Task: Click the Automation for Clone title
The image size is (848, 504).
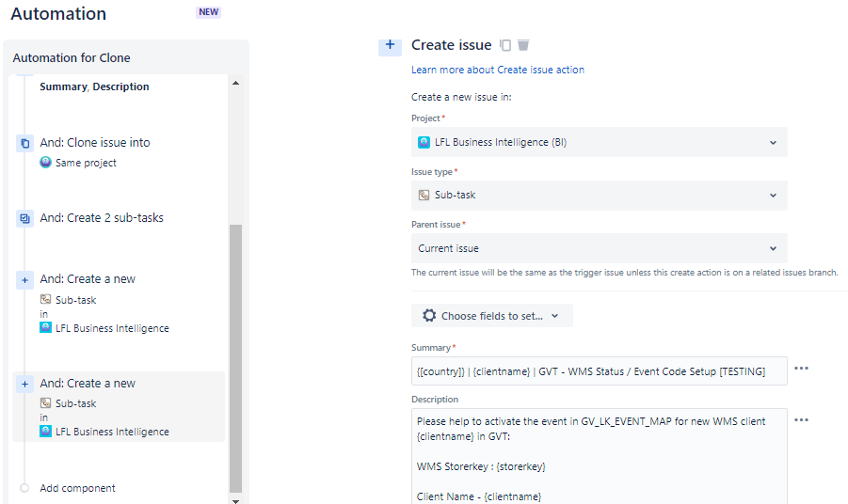Action: (x=72, y=57)
